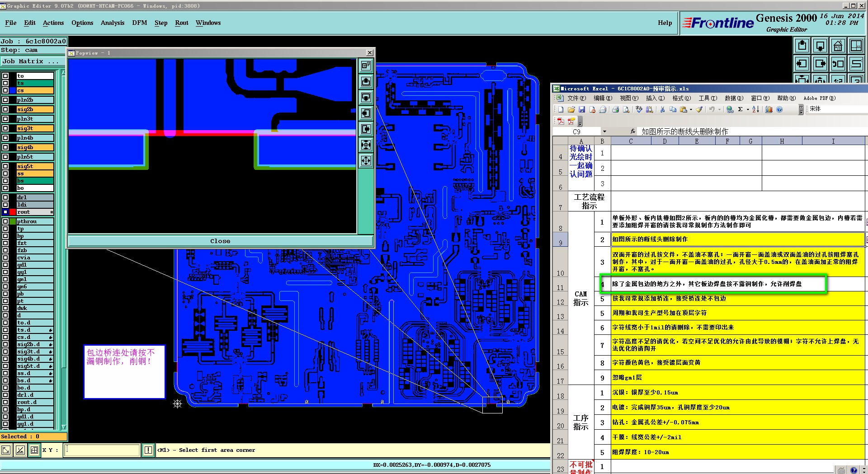Toggle checkbox for layer drl

5,197
